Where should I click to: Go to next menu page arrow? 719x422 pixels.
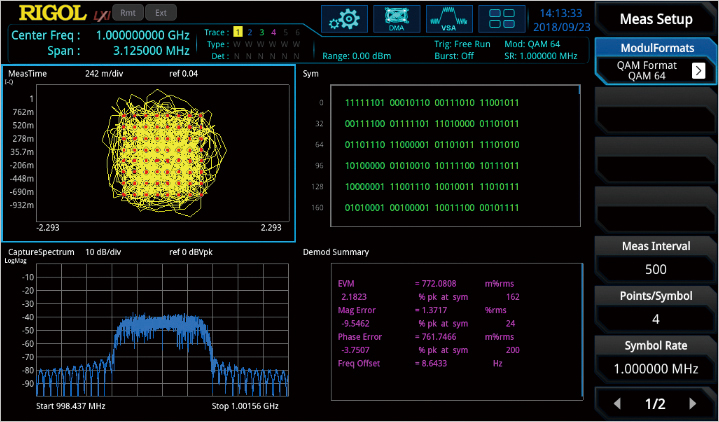click(x=692, y=404)
